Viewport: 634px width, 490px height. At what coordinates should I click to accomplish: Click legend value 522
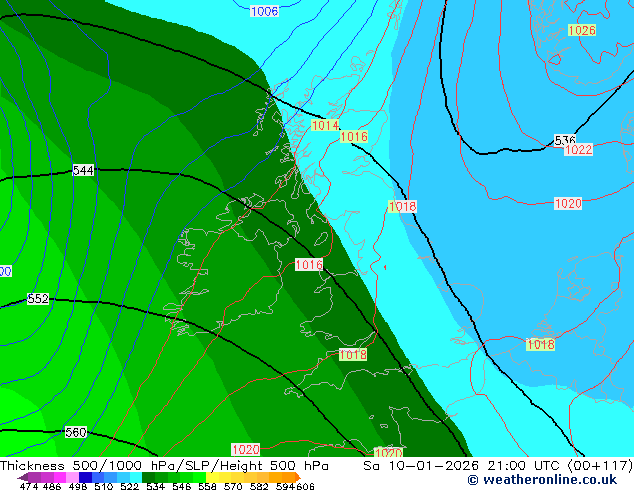click(129, 486)
